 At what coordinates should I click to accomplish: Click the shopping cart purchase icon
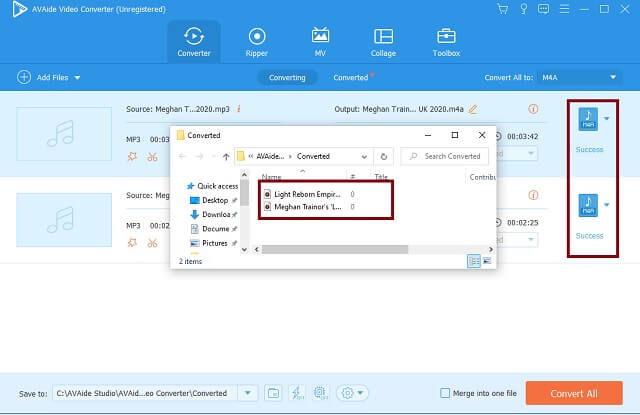[502, 9]
